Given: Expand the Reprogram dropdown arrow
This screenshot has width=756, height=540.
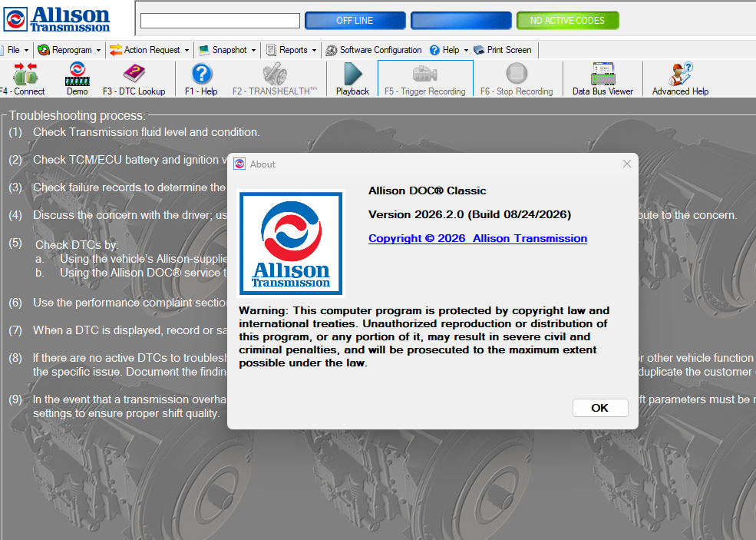Looking at the screenshot, I should pos(98,50).
